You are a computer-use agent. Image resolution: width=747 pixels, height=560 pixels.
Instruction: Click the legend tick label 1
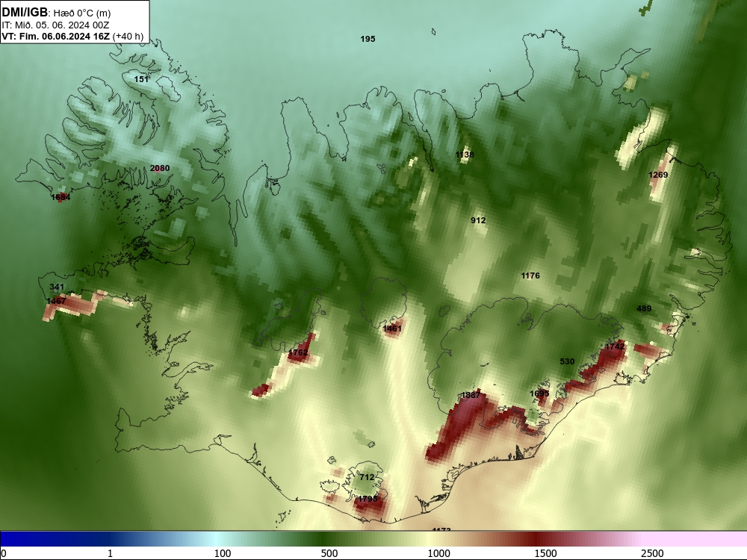click(110, 553)
